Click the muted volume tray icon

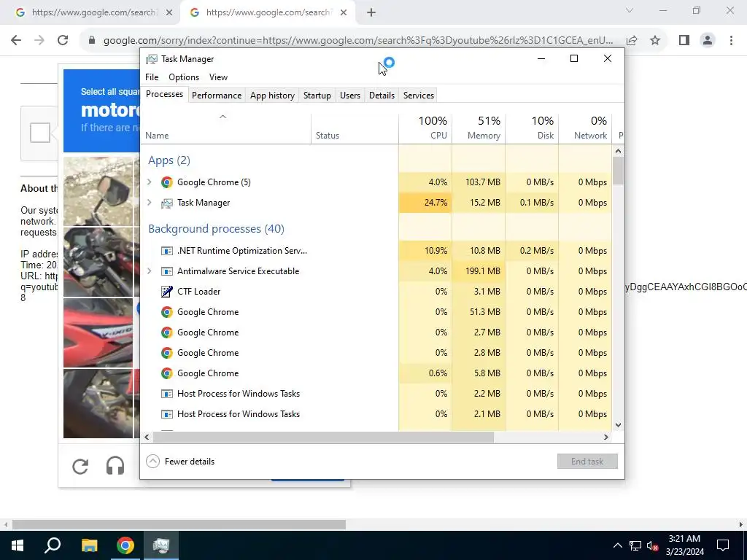[653, 545]
